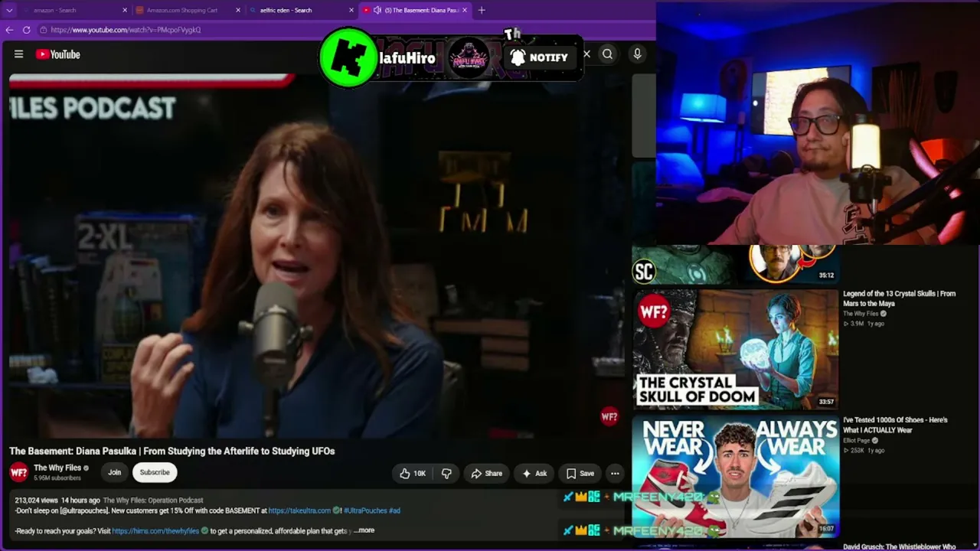980x551 pixels.
Task: Open 'I've Tested 1000s Of Shoes' title
Action: pos(895,425)
